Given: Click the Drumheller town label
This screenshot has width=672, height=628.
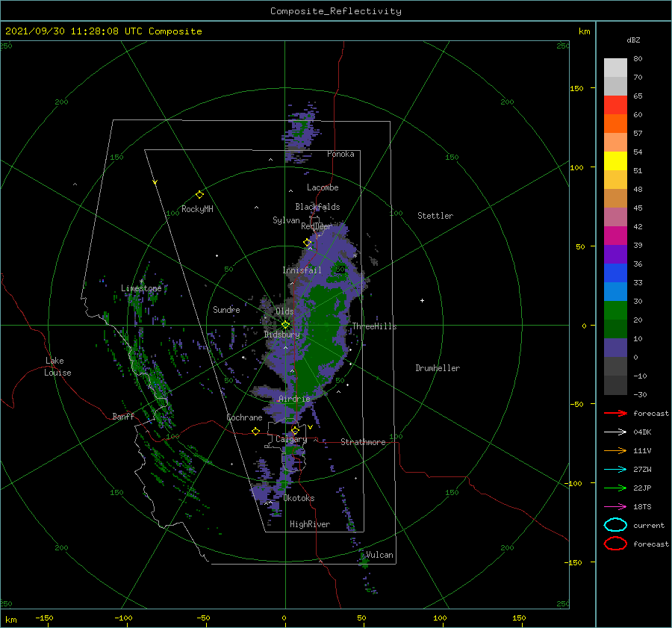Looking at the screenshot, I should pyautogui.click(x=438, y=368).
